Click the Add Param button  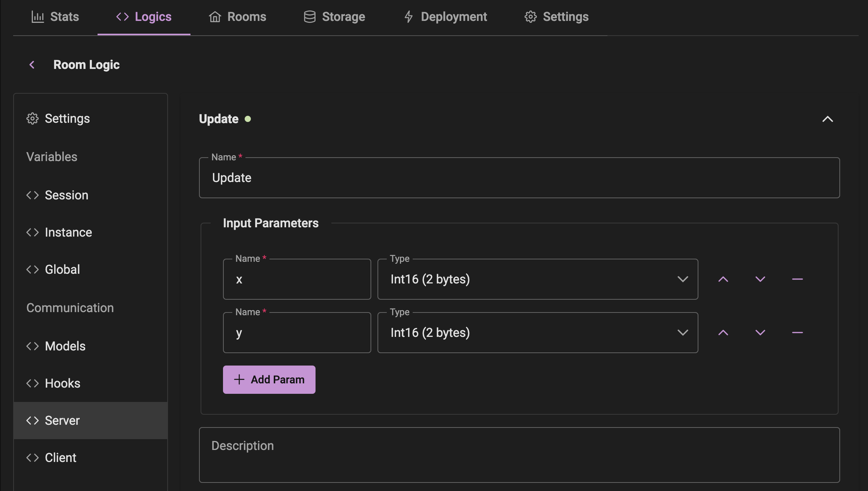tap(269, 379)
